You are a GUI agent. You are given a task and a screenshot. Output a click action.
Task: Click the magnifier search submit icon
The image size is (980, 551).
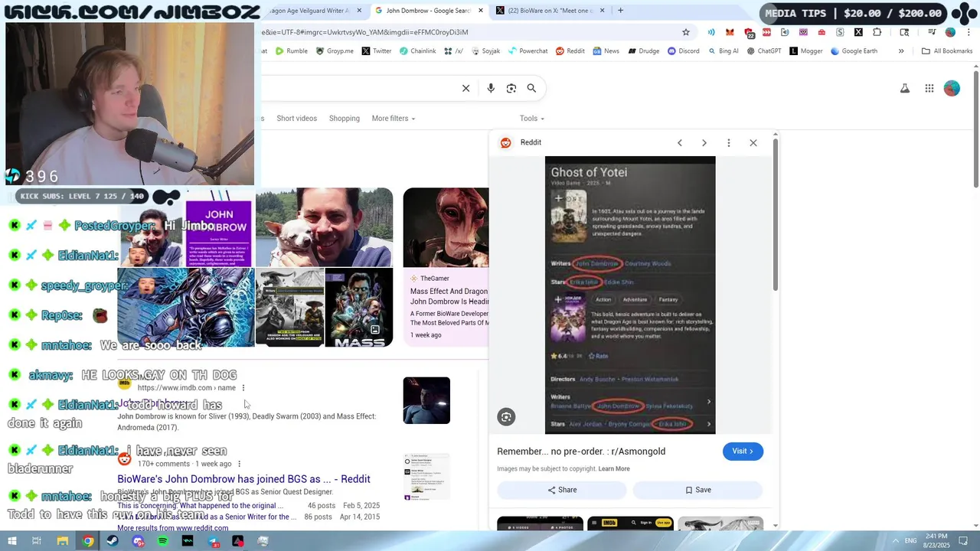click(x=531, y=88)
